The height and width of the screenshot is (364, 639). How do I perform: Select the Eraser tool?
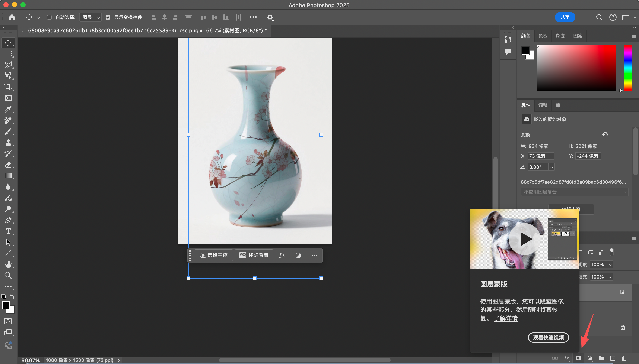[x=8, y=165]
